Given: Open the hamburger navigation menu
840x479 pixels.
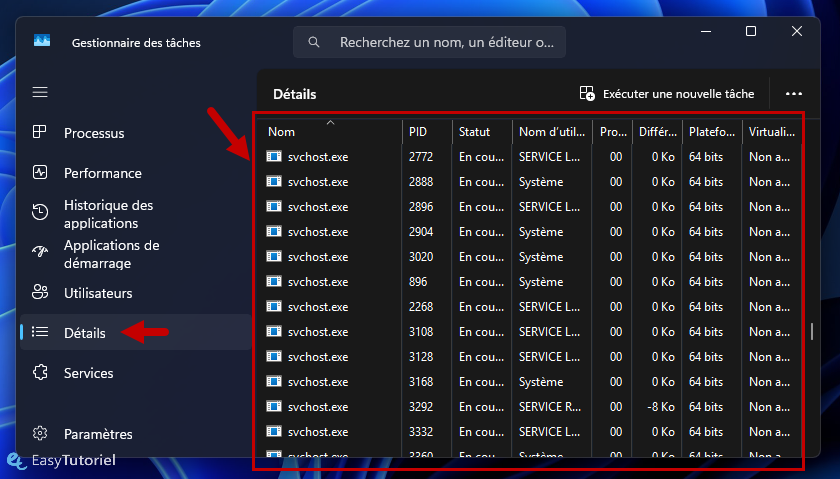Looking at the screenshot, I should [x=40, y=92].
